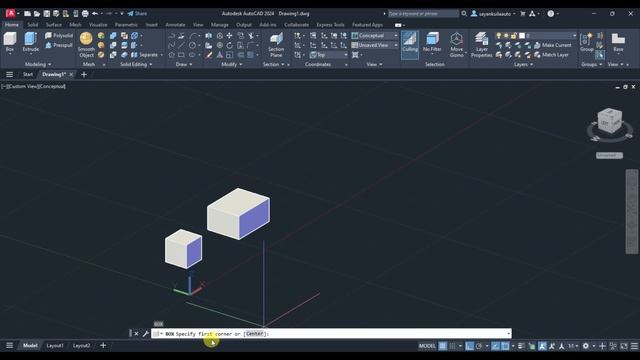Click the Move Gizmo tool

tap(456, 45)
